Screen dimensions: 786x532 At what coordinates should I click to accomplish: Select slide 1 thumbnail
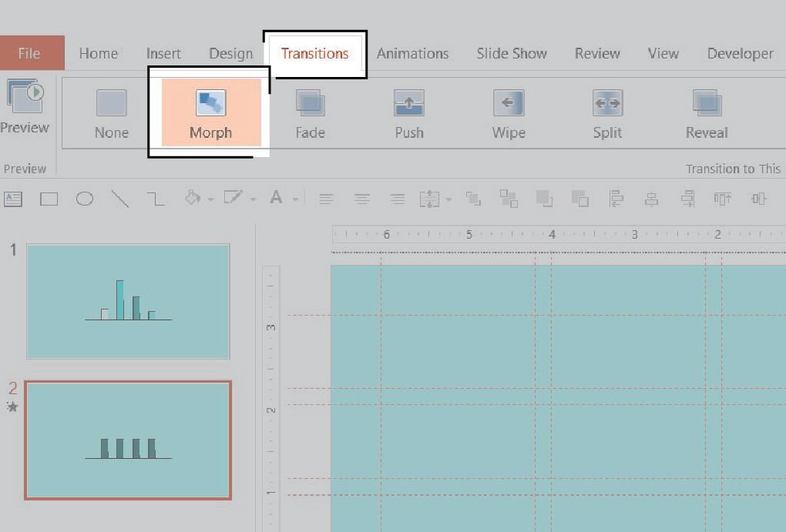pyautogui.click(x=128, y=301)
